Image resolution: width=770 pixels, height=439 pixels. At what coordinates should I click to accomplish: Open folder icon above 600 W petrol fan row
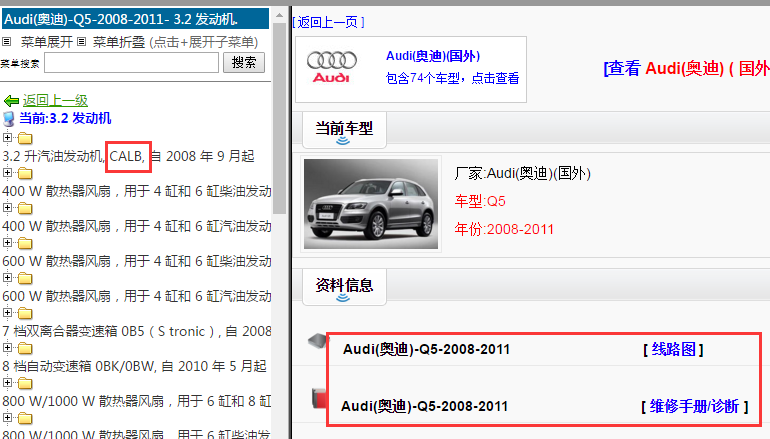(x=25, y=278)
